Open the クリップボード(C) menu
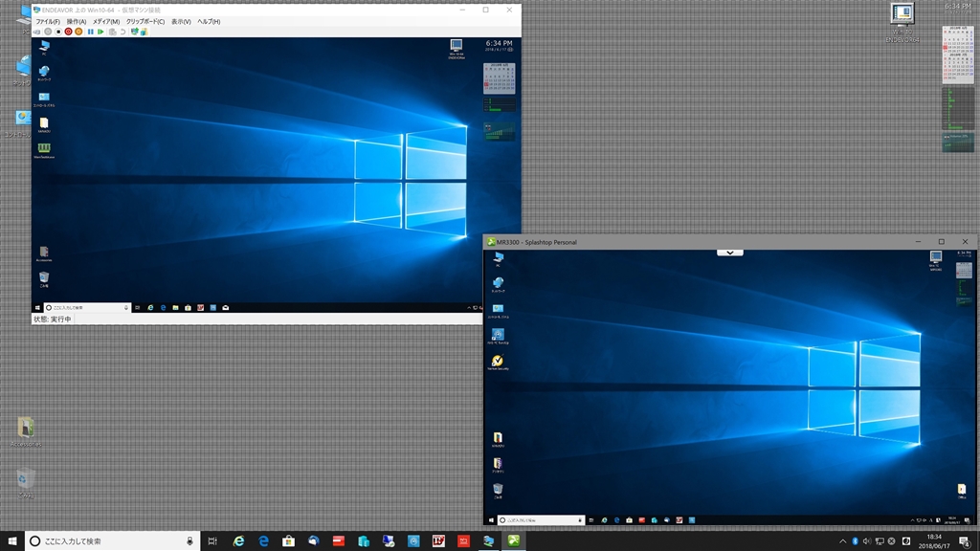 click(x=145, y=21)
